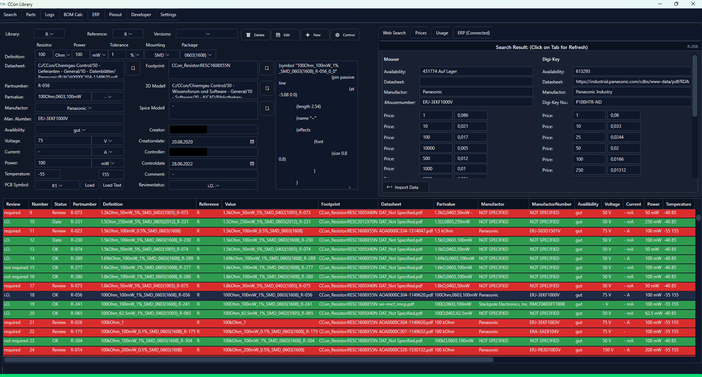Screen dimensions: 702x377
Task: Expand the Reviewstatus i.O. dropdown
Action: pyautogui.click(x=213, y=185)
